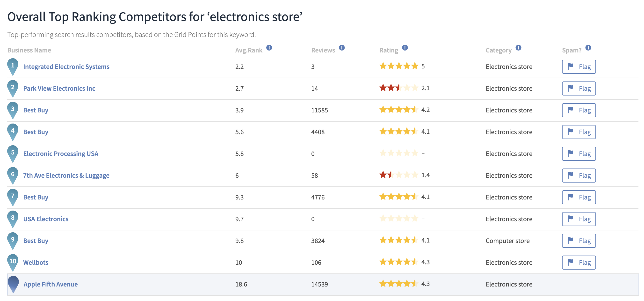
Task: Open Electronic Processing USA link
Action: click(61, 154)
